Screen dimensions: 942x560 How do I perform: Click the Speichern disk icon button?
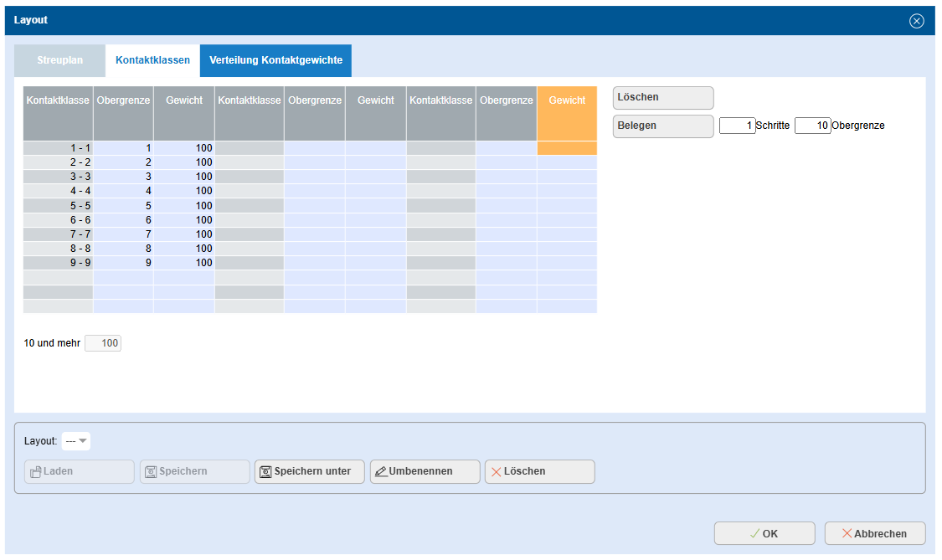click(x=194, y=471)
